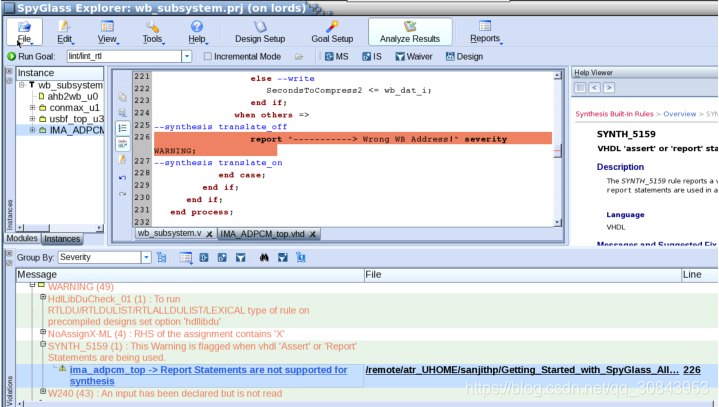Click the incremental schematic icon in violations toolbar
Image resolution: width=719 pixels, height=407 pixels.
[222, 258]
